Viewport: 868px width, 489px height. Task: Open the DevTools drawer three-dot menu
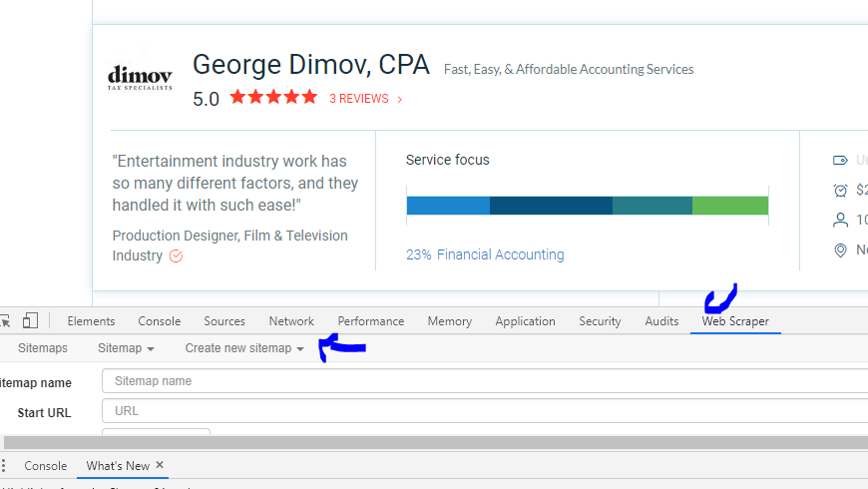3,466
